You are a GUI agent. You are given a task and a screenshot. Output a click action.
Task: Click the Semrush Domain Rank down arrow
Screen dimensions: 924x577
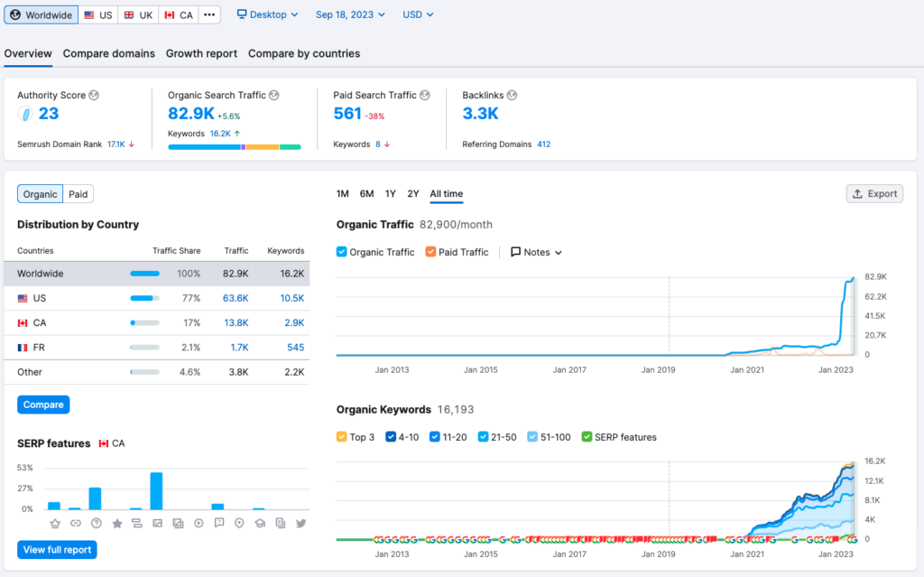[132, 144]
